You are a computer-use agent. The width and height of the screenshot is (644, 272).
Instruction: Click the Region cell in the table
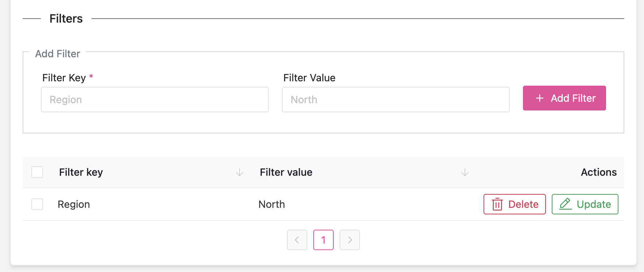pyautogui.click(x=74, y=204)
